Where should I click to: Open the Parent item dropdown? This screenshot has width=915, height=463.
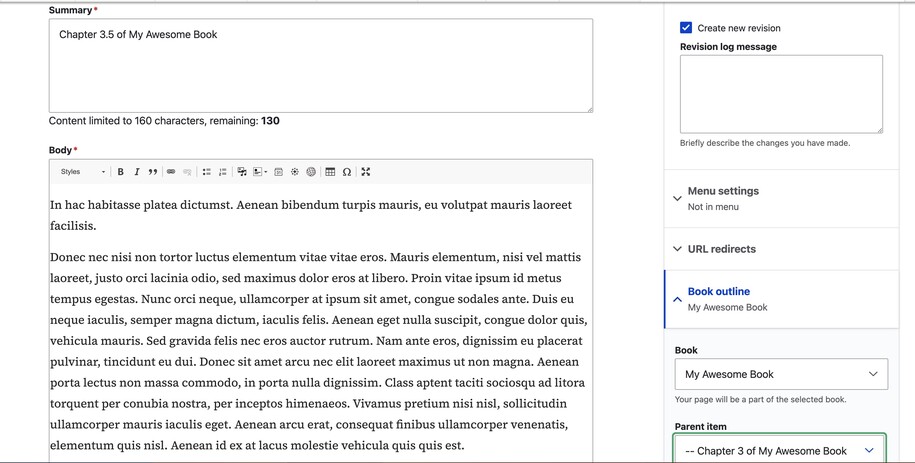click(780, 450)
